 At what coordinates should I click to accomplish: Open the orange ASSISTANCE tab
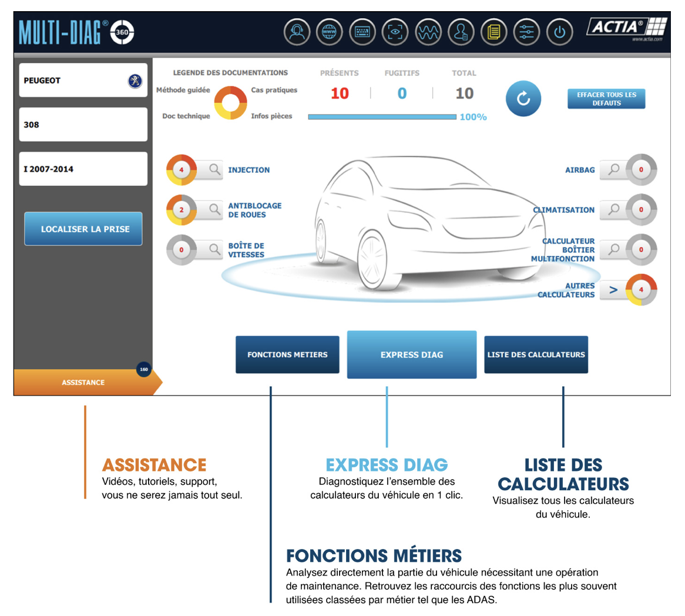tap(82, 382)
